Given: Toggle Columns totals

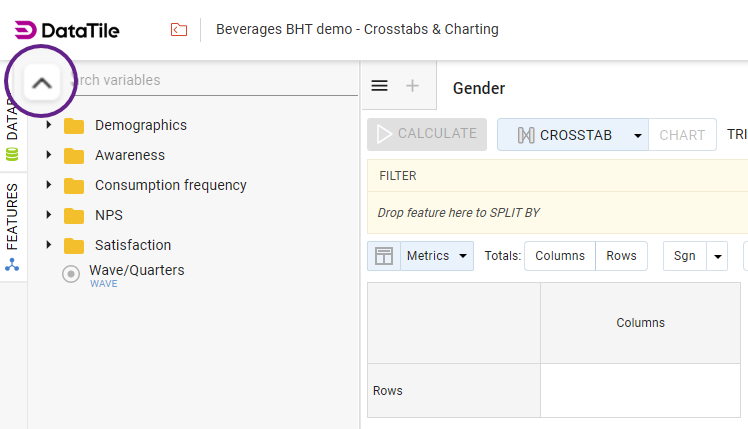Looking at the screenshot, I should tap(560, 256).
